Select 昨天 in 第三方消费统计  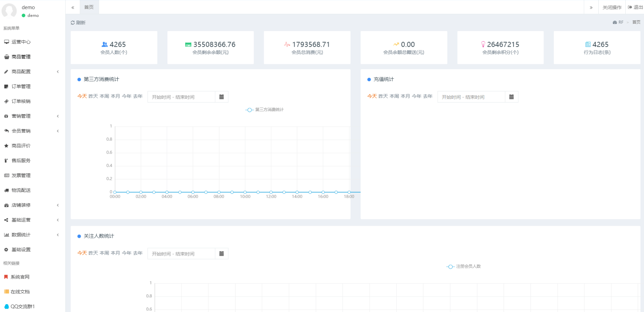click(93, 96)
